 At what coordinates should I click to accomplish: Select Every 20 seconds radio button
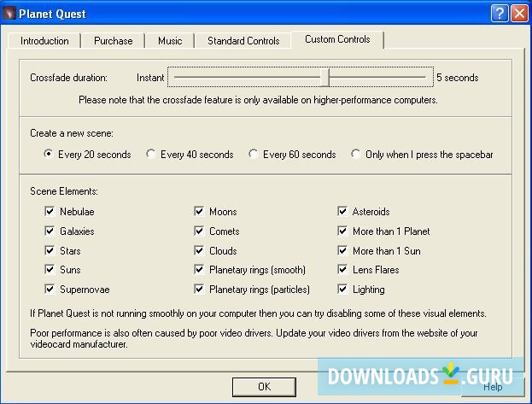click(x=88, y=155)
